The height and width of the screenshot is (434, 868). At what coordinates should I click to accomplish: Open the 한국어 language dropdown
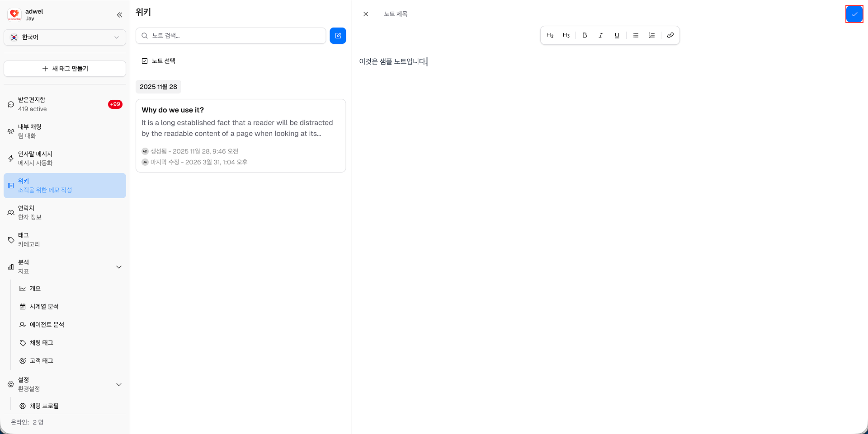[x=65, y=37]
